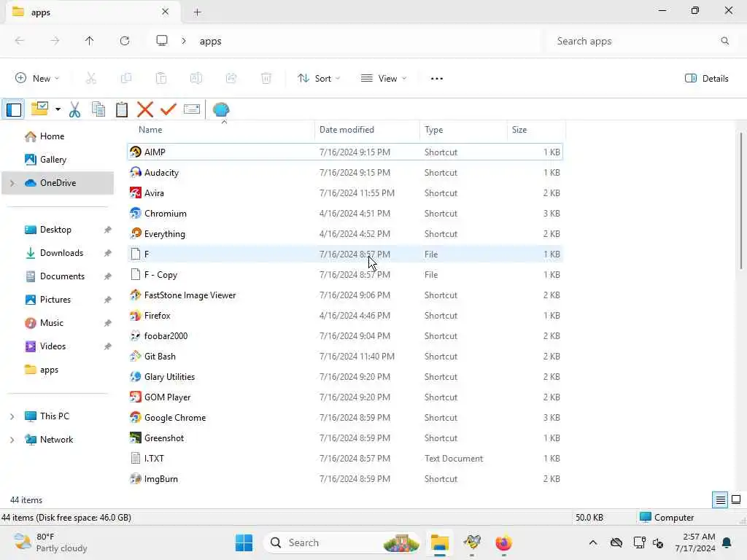
Task: Expand the Network tree node
Action: [12, 440]
